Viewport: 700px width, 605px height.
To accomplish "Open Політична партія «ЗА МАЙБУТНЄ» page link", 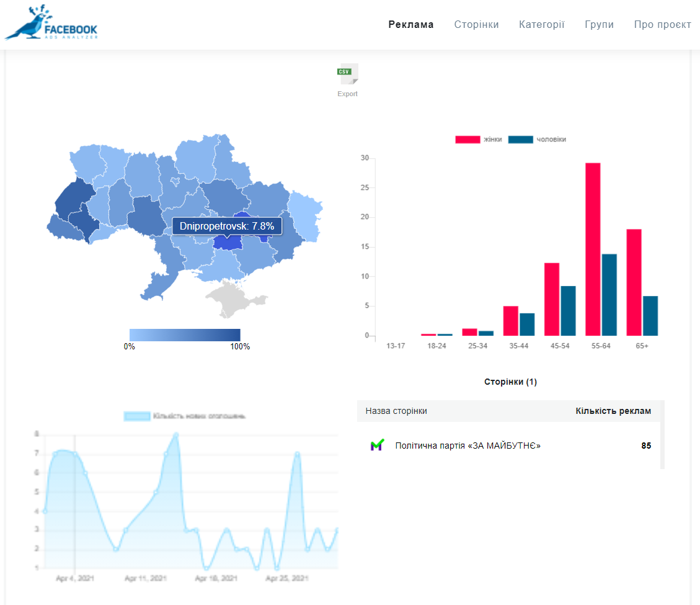I will (x=467, y=446).
